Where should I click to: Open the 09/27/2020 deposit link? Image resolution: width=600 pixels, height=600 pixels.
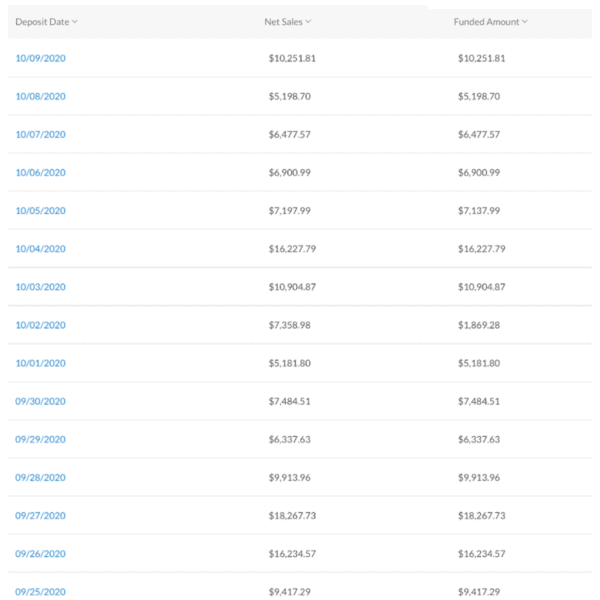(41, 516)
